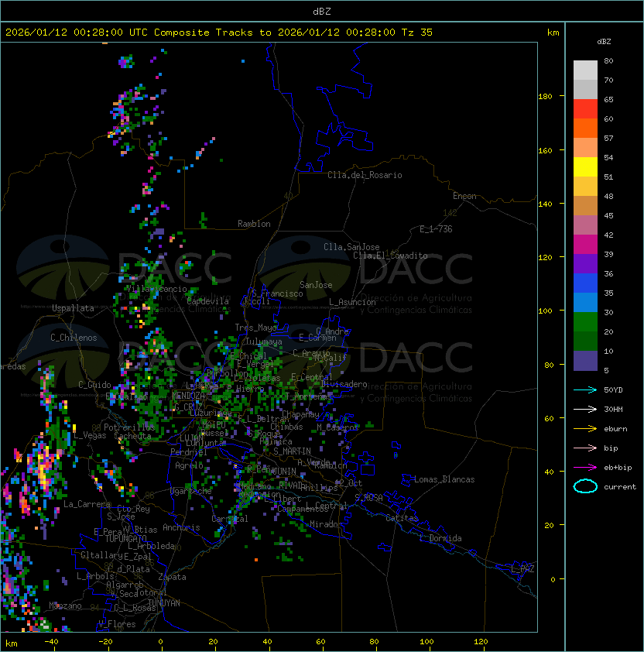This screenshot has height=652, width=644.
Task: Select the pink bip arrow legend icon
Action: pyautogui.click(x=585, y=448)
